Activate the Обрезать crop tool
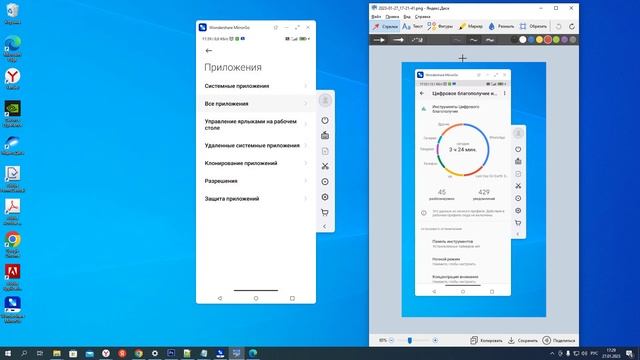 533,27
